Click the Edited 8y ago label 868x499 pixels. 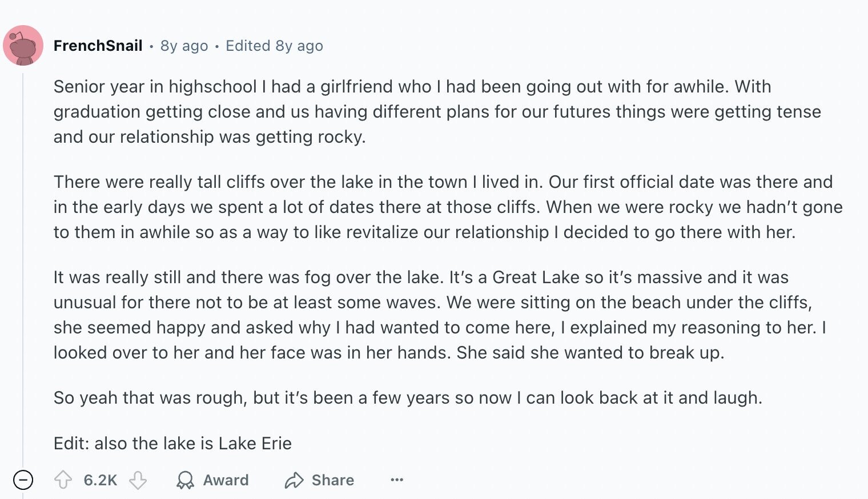point(274,46)
